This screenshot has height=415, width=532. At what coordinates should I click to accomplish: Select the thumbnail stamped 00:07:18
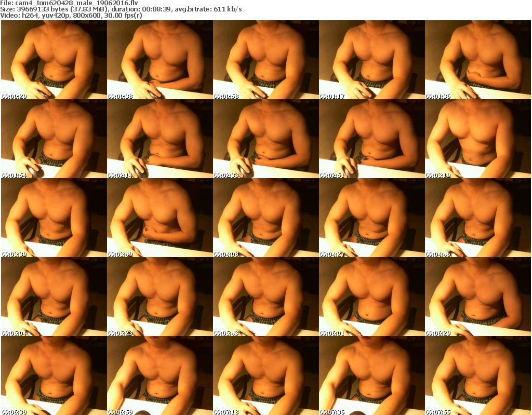point(266,376)
